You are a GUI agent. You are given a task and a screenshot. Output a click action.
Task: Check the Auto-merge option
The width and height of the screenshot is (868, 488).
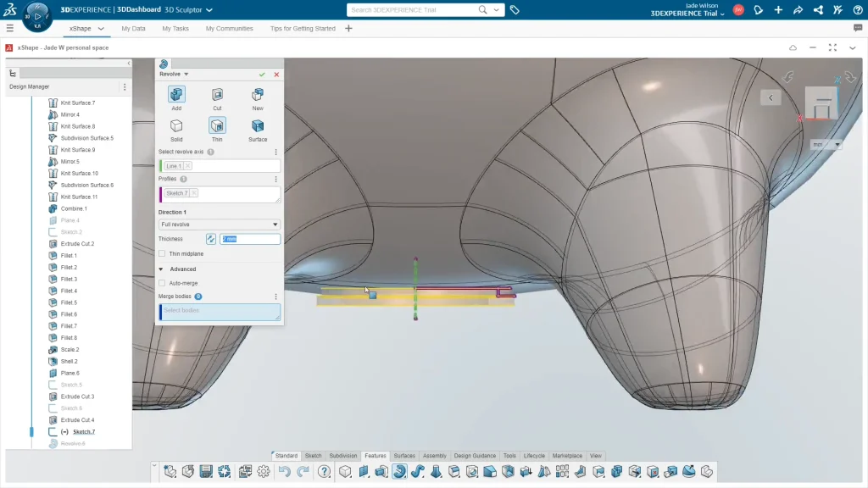(x=163, y=283)
